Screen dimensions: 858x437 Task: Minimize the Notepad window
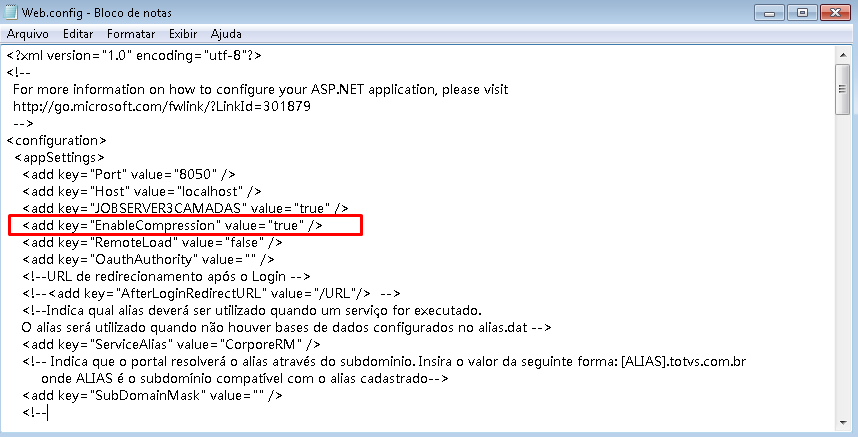click(769, 13)
